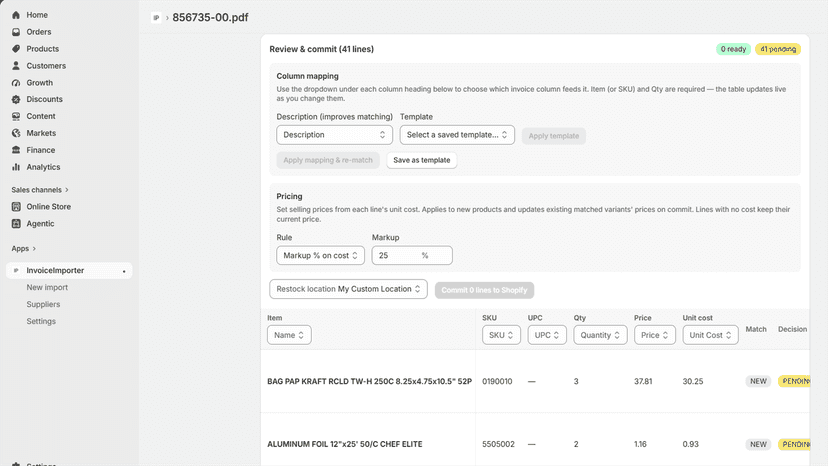Open New import under InvoiceImporter
Screen dimensions: 828x466
tap(47, 287)
